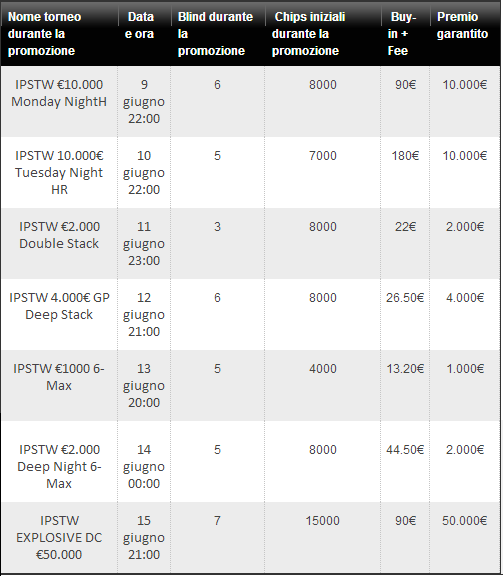
Task: Click the 13 giugno 20:00 date cell
Action: tap(144, 385)
